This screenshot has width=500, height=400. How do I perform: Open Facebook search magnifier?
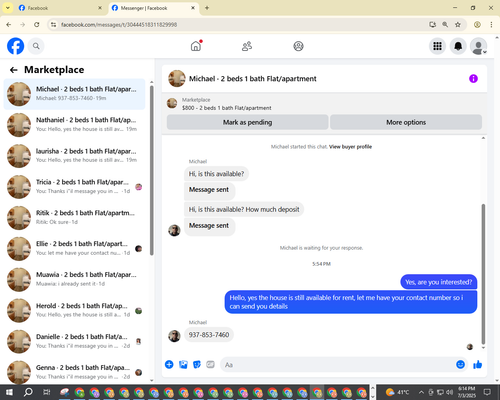click(x=36, y=46)
